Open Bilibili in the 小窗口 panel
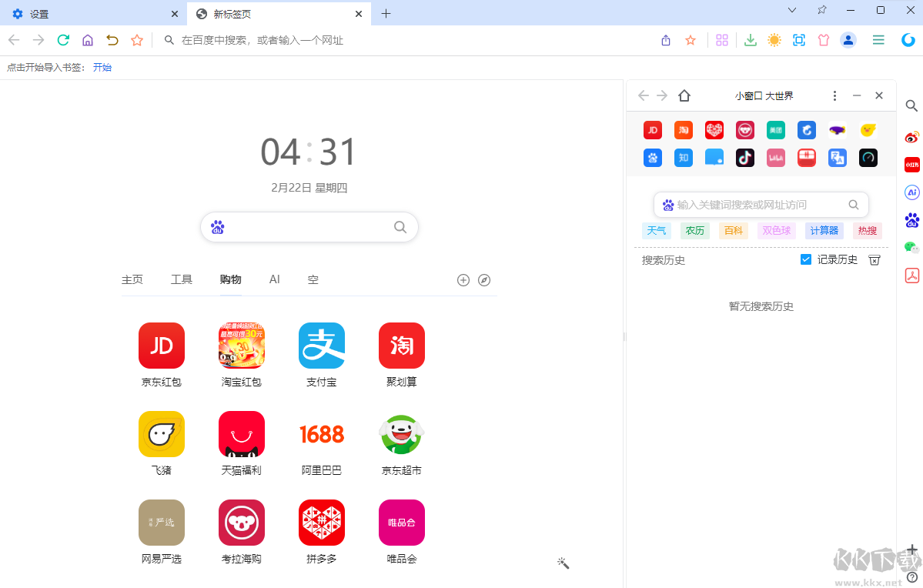The image size is (923, 588). coord(775,158)
